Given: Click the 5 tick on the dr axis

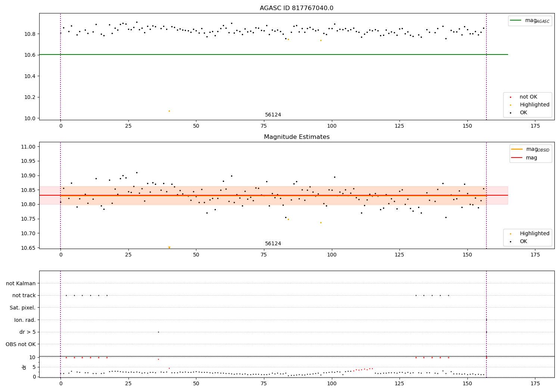Looking at the screenshot, I should tap(34, 367).
